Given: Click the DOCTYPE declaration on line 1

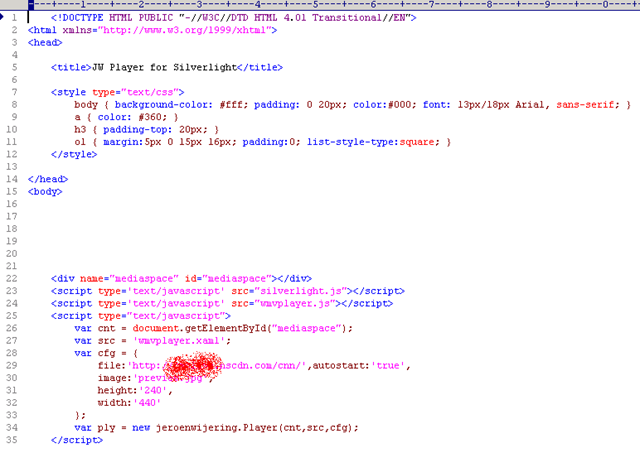Looking at the screenshot, I should tap(233, 18).
